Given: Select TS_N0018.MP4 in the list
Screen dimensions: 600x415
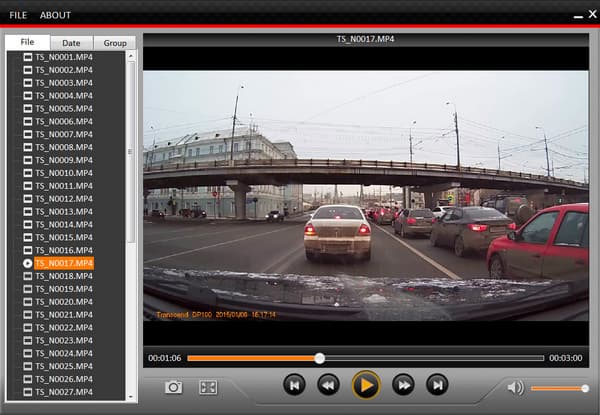Looking at the screenshot, I should click(x=64, y=276).
